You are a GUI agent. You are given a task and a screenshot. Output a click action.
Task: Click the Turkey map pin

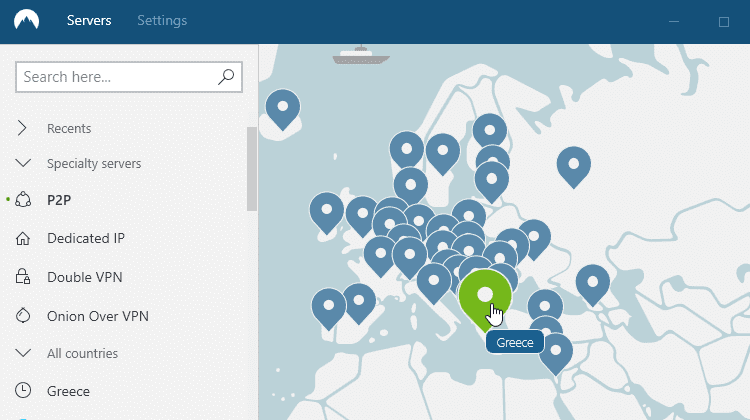click(x=545, y=306)
